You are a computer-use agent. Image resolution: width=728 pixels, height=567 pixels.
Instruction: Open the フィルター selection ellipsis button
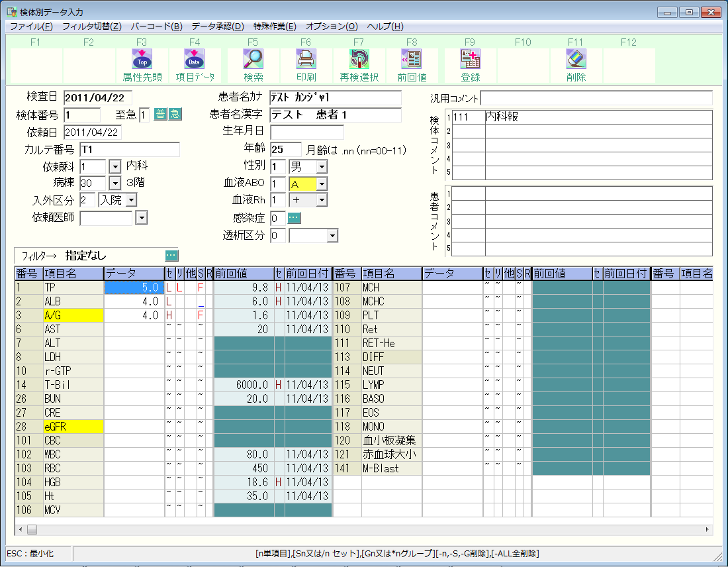click(x=172, y=255)
